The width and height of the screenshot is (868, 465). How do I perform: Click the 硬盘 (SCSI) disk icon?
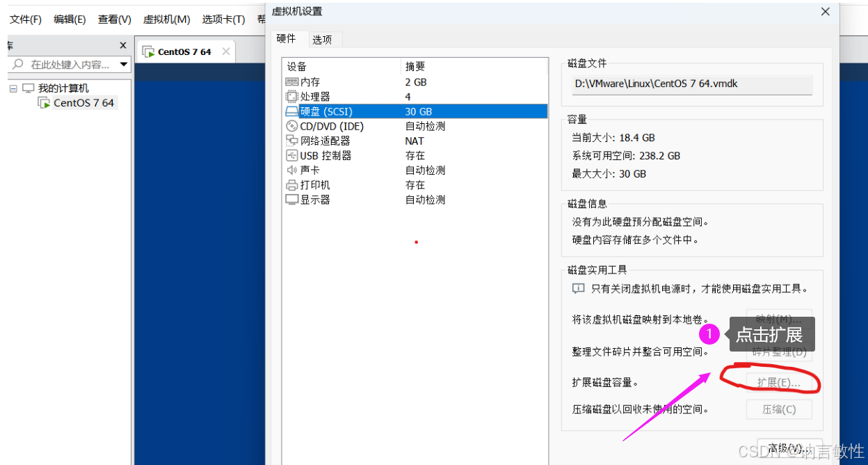(292, 111)
